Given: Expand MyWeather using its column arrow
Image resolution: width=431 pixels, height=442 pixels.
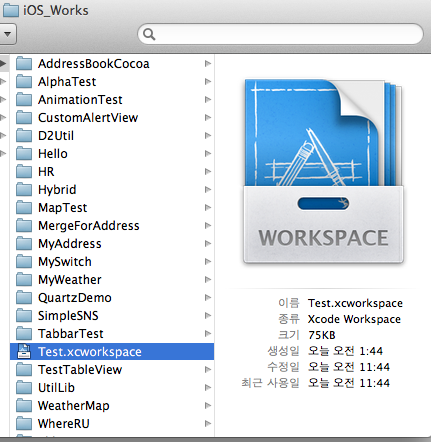Looking at the screenshot, I should coord(208,279).
